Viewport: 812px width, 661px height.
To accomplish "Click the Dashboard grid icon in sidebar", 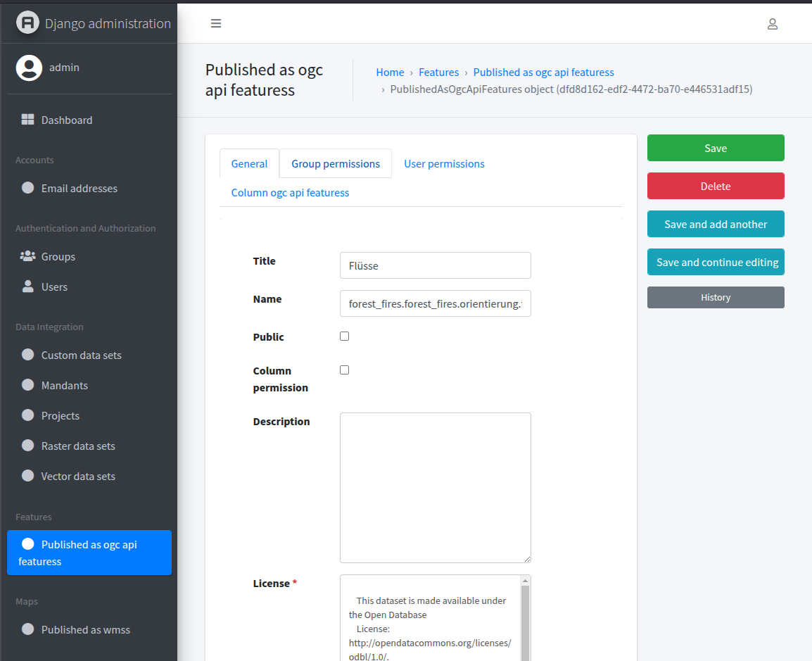I will click(x=27, y=120).
